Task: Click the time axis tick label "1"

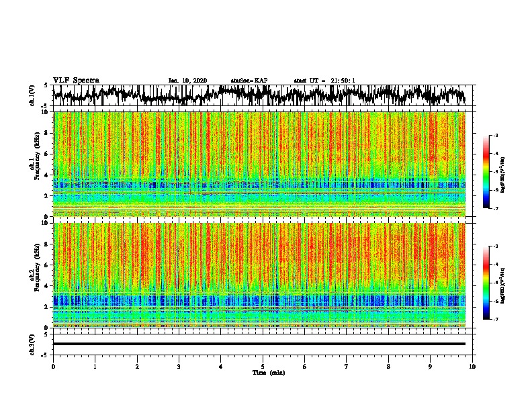Action: 95,367
